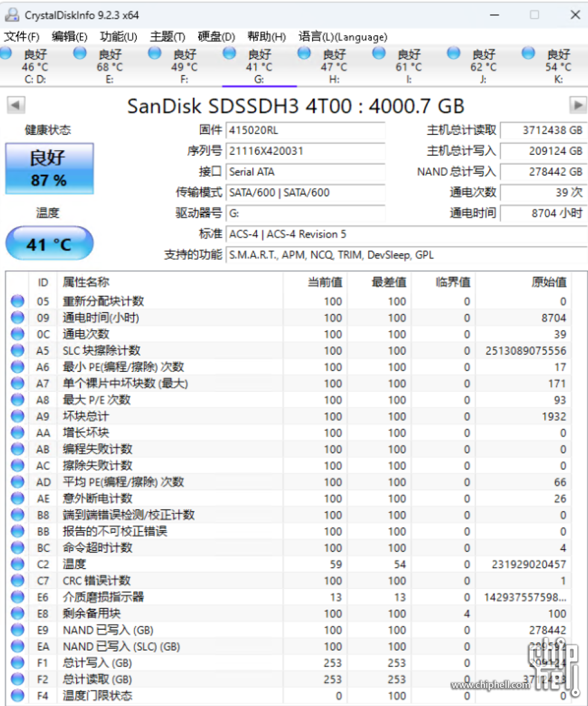Open the 功能(U) menu
Image resolution: width=588 pixels, height=706 pixels.
(x=118, y=36)
